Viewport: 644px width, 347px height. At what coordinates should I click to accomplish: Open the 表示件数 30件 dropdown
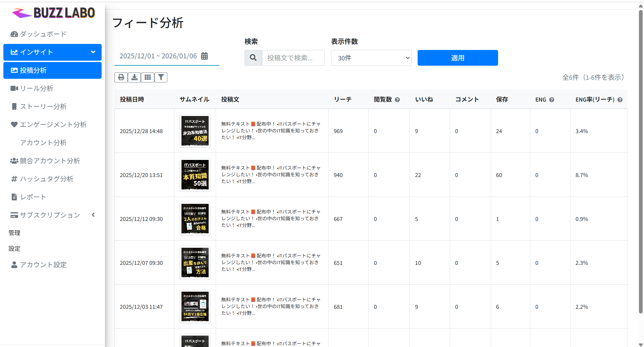coord(371,58)
